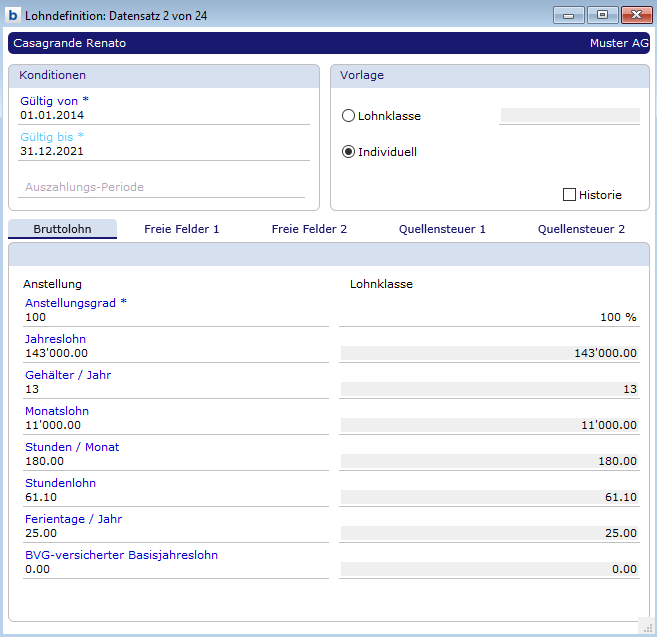Image resolution: width=657 pixels, height=637 pixels.
Task: Open the Freie Felder 1 tab
Action: (x=181, y=229)
